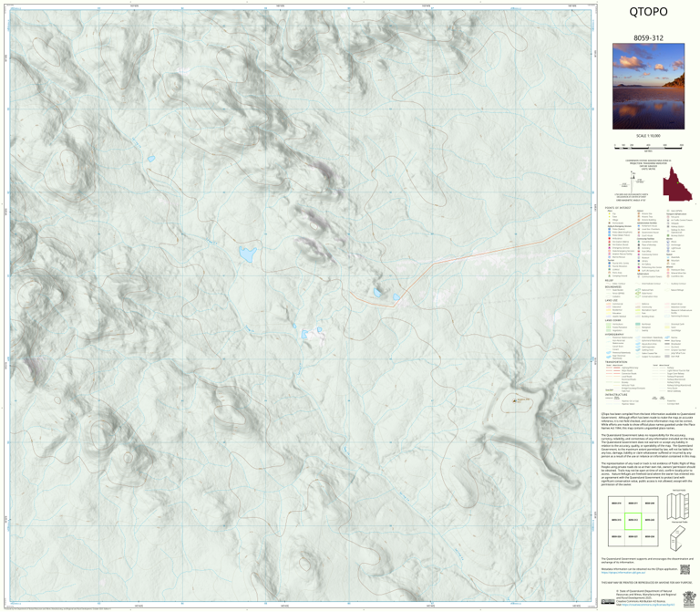Click the SCALE 1:10,000 label
The width and height of the screenshot is (700, 612).
tap(648, 136)
